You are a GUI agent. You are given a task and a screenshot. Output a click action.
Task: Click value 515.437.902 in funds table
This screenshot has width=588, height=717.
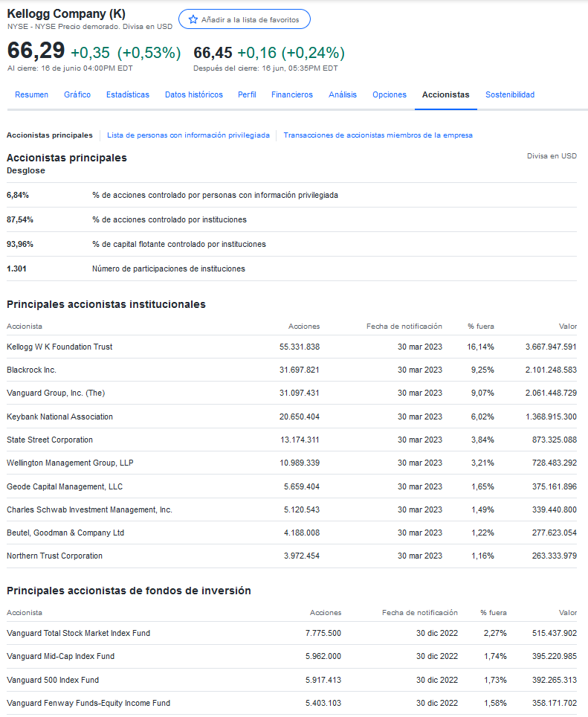click(555, 633)
